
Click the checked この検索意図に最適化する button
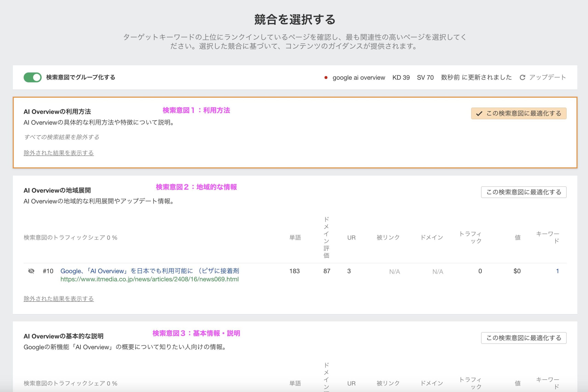(x=519, y=113)
